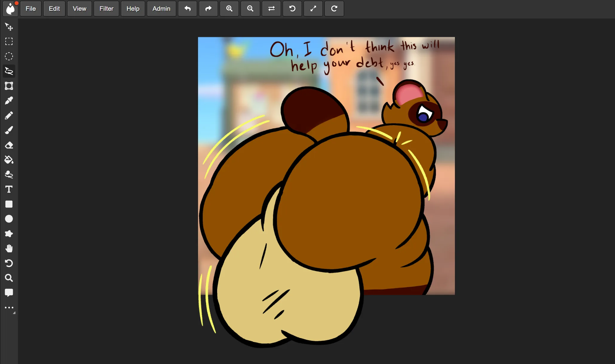The height and width of the screenshot is (364, 615).
Task: Activate the Text tool
Action: click(x=9, y=189)
